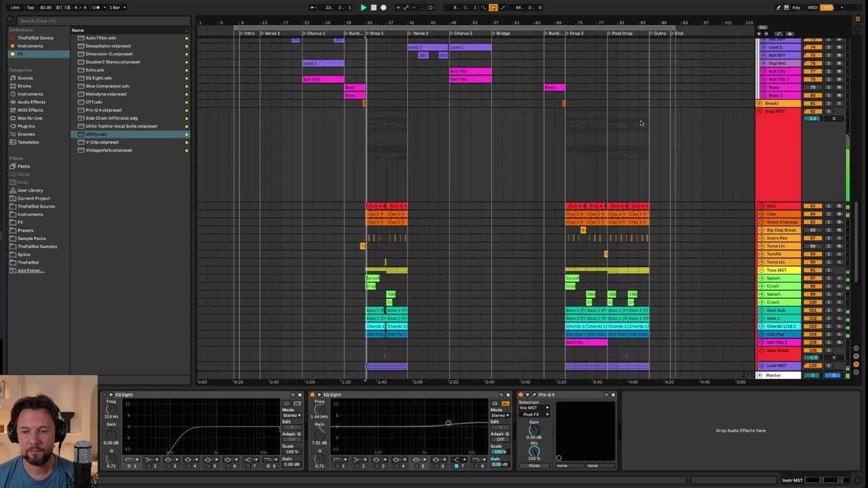Select Utility.adv in browser list
The image size is (868, 488).
tap(130, 134)
